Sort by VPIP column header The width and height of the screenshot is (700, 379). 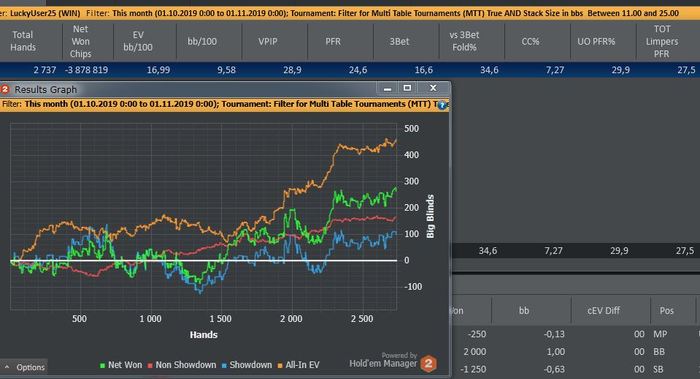267,41
